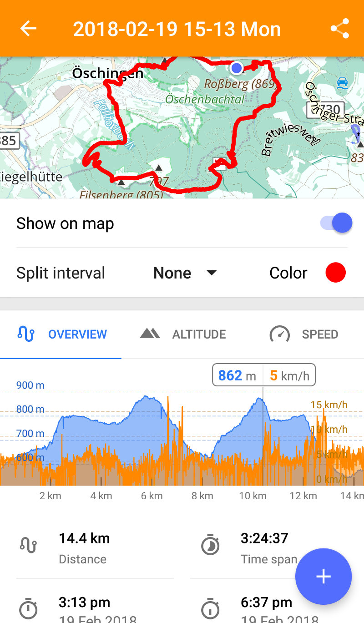This screenshot has width=364, height=623.
Task: Tap the Roßberg (869) peak label
Action: (240, 84)
